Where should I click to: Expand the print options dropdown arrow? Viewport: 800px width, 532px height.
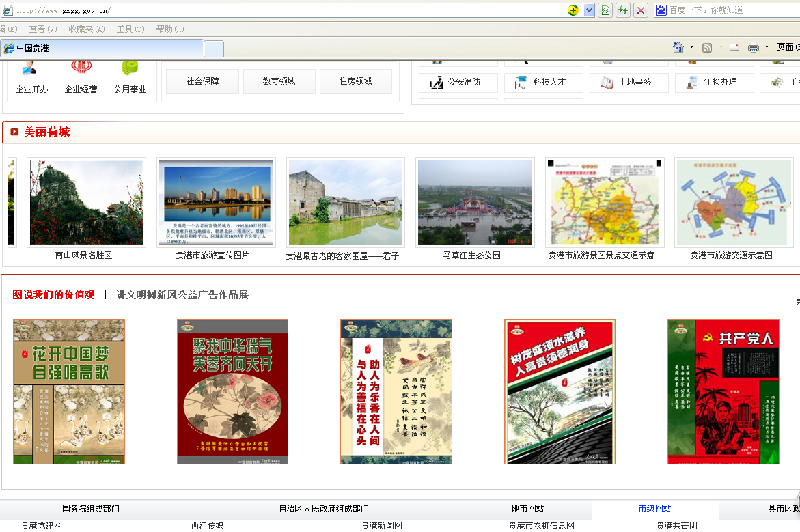pos(767,47)
